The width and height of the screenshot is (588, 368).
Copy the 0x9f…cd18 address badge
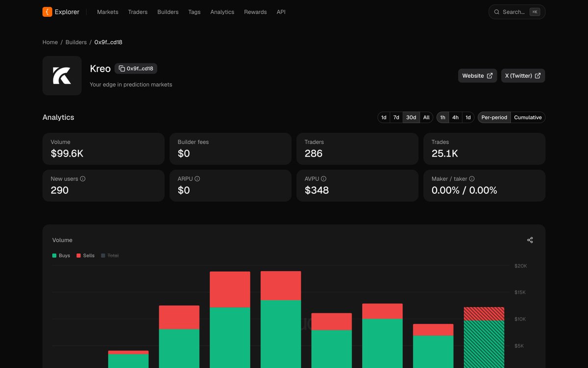[136, 69]
